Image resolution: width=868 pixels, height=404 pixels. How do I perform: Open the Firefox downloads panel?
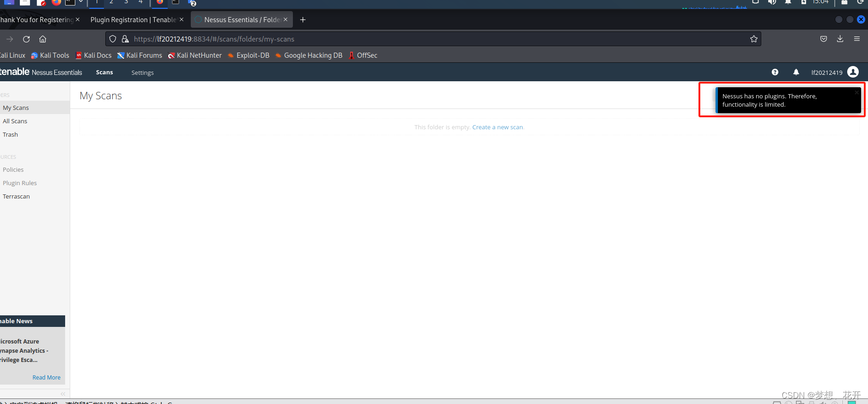click(x=840, y=39)
